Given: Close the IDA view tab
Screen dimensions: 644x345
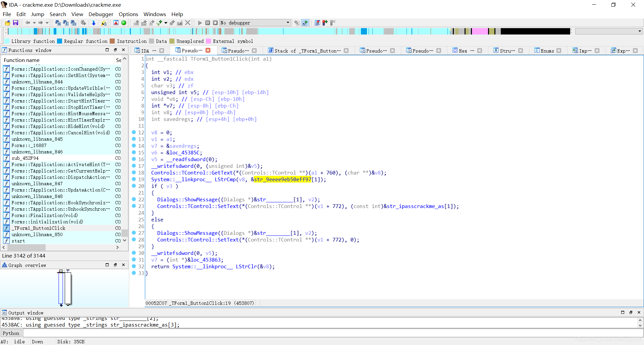Looking at the screenshot, I should click(162, 51).
